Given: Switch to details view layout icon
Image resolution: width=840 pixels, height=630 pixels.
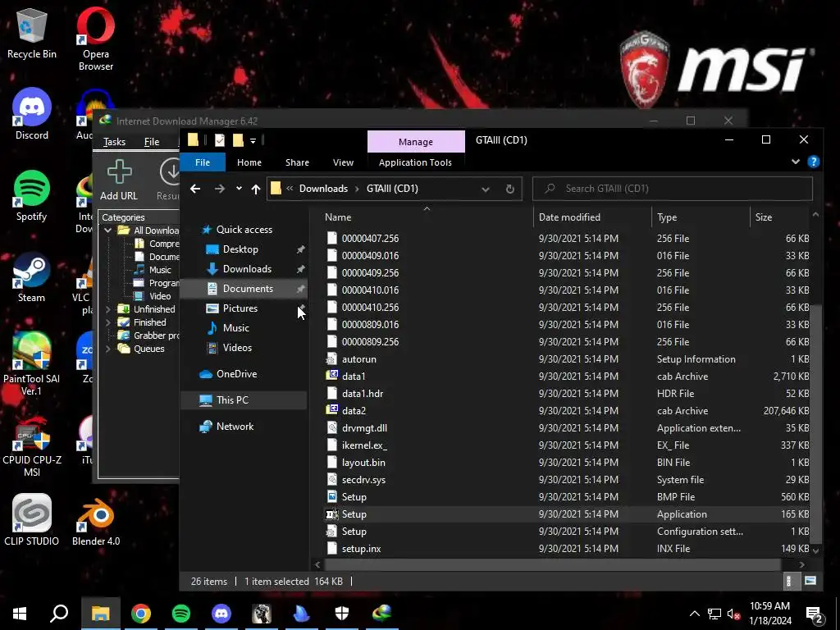Looking at the screenshot, I should 789,582.
